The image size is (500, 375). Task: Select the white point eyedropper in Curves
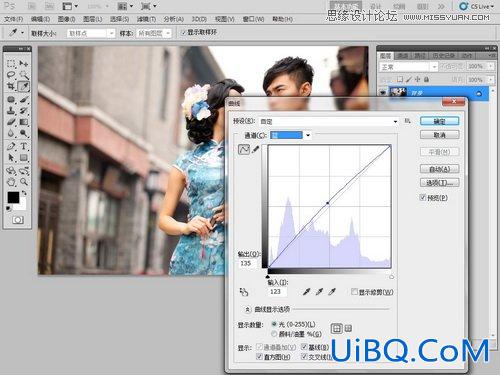click(x=332, y=292)
